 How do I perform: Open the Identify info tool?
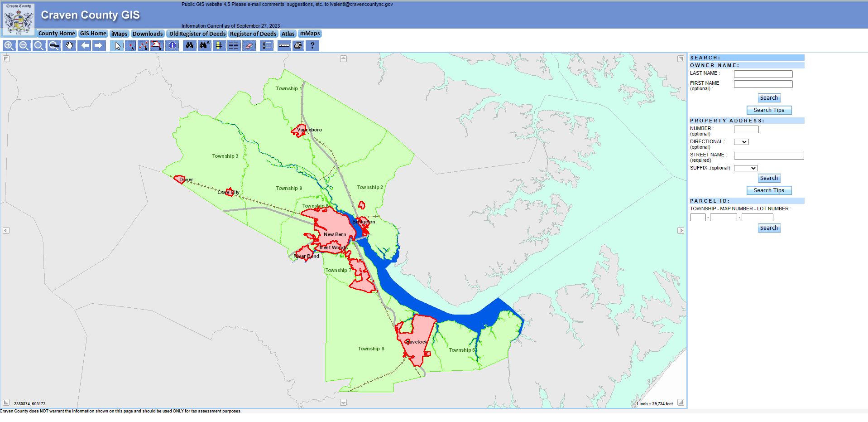tap(172, 45)
